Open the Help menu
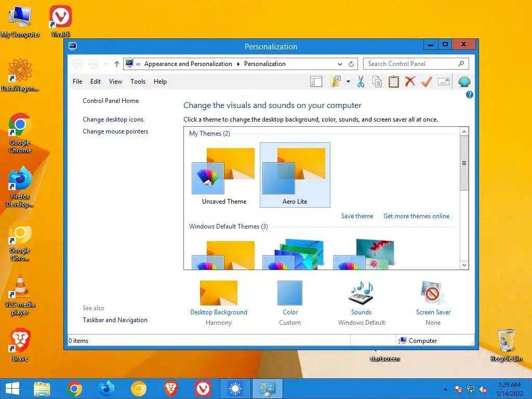The width and height of the screenshot is (532, 399). point(160,82)
